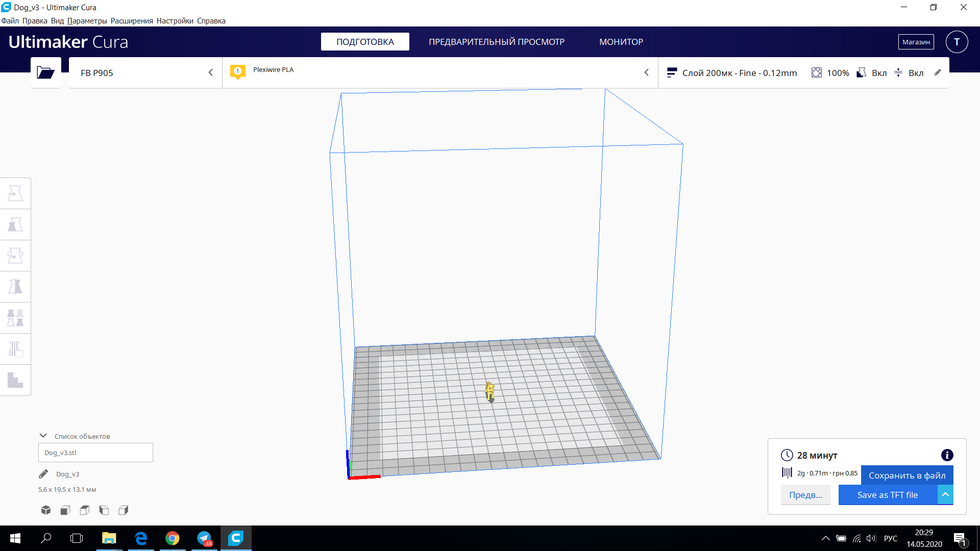Show hidden tray icons arrow
Image resolution: width=980 pixels, height=551 pixels.
coord(825,538)
